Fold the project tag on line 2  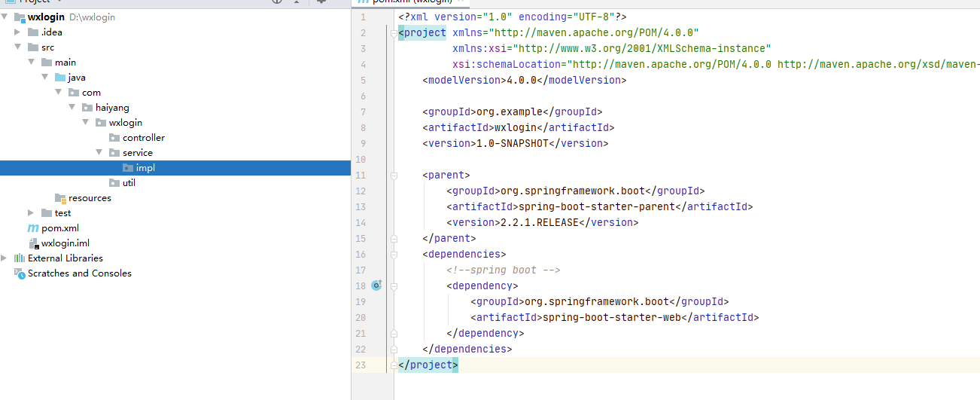pyautogui.click(x=394, y=32)
